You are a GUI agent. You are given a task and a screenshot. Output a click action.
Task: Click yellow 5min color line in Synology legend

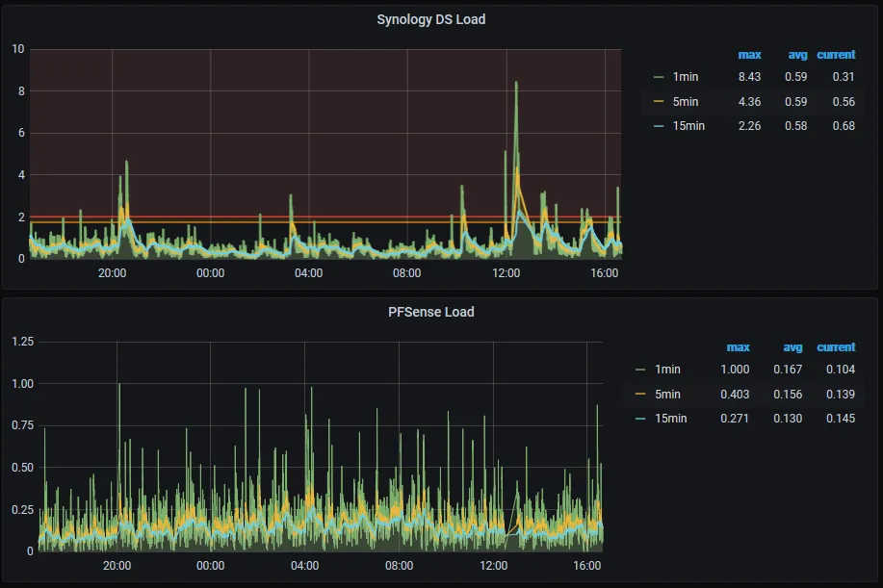tap(659, 102)
